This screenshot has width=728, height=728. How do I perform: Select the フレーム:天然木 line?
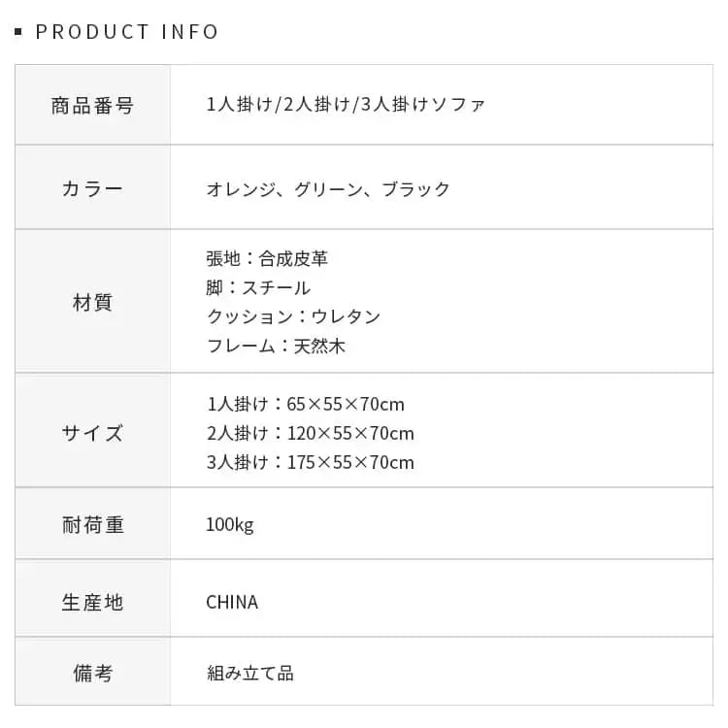[x=276, y=346]
